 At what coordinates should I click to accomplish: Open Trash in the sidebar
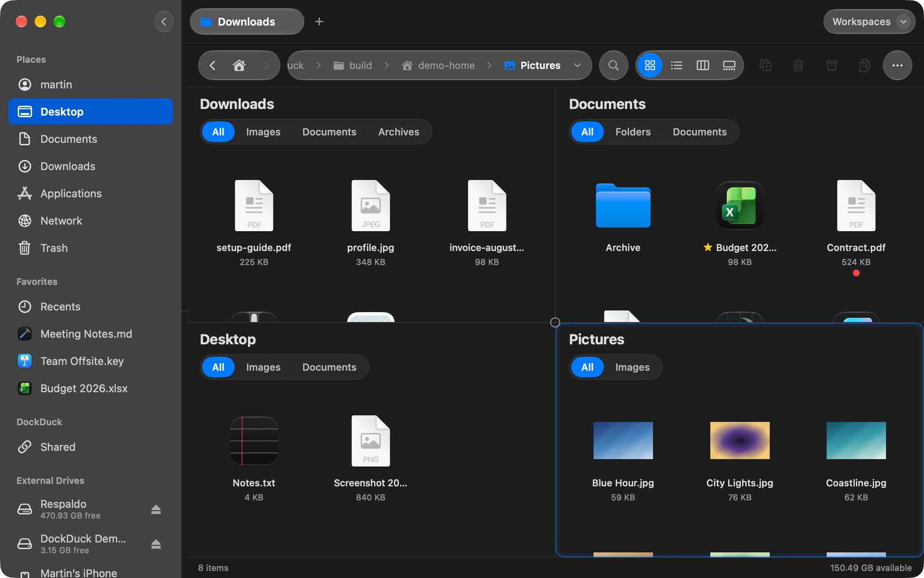91,248
